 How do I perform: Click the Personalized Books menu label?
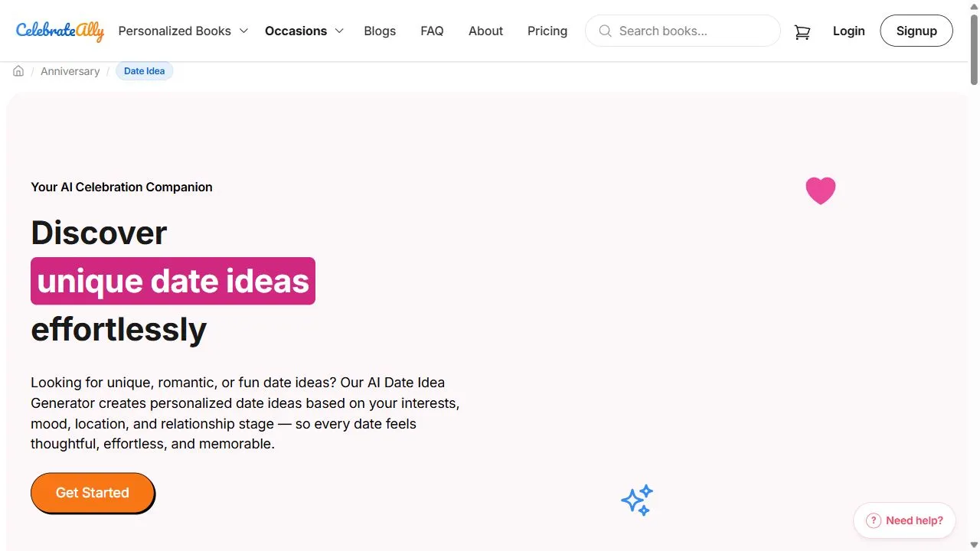[x=175, y=31]
